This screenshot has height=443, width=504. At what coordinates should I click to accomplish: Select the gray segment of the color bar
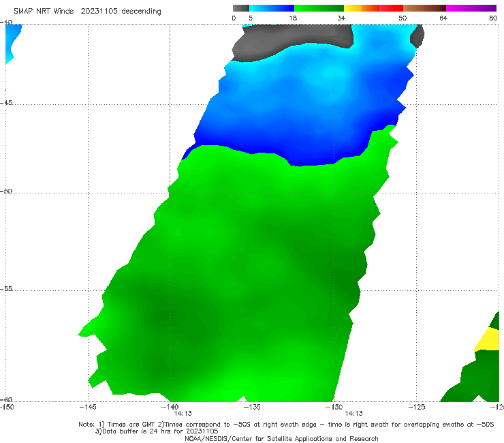[240, 8]
